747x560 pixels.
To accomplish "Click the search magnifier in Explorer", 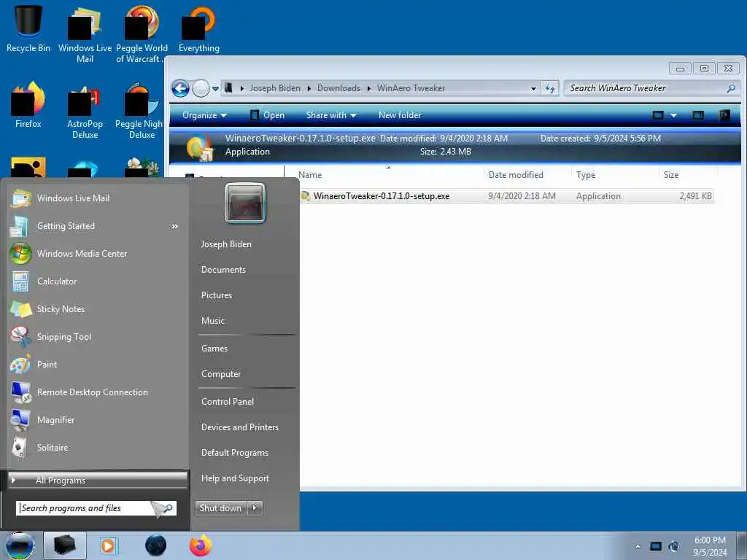I will tap(731, 88).
